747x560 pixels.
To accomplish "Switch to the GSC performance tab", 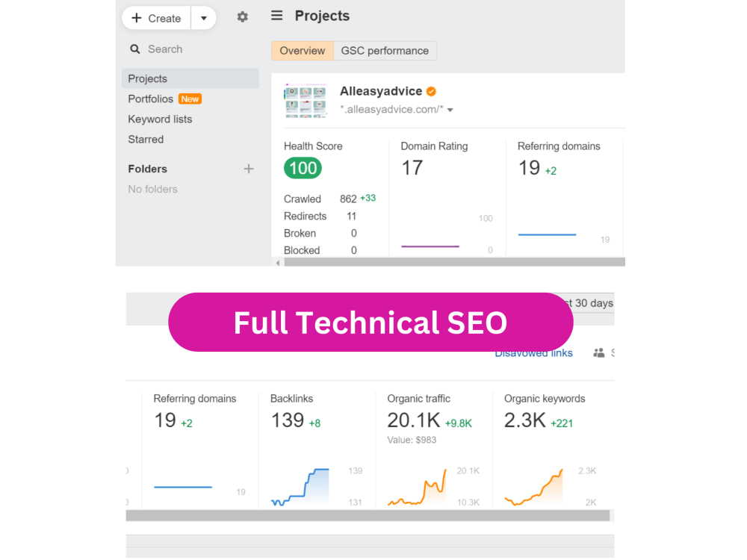I will [385, 51].
